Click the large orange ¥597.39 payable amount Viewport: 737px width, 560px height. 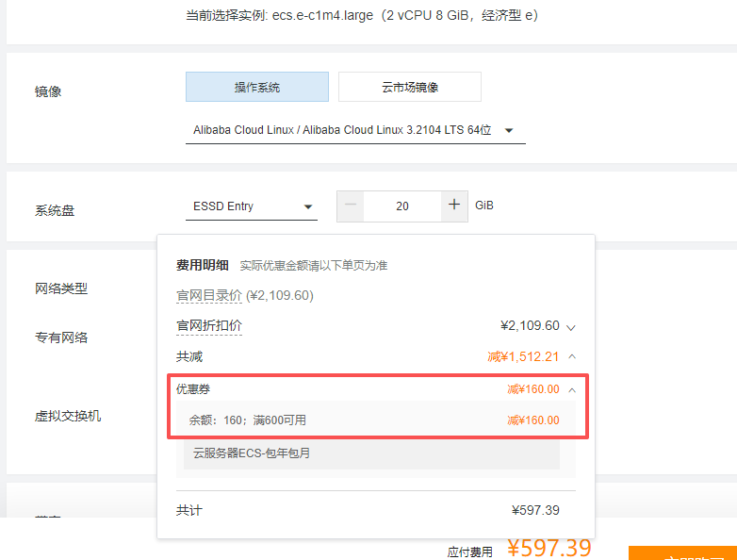pyautogui.click(x=549, y=548)
